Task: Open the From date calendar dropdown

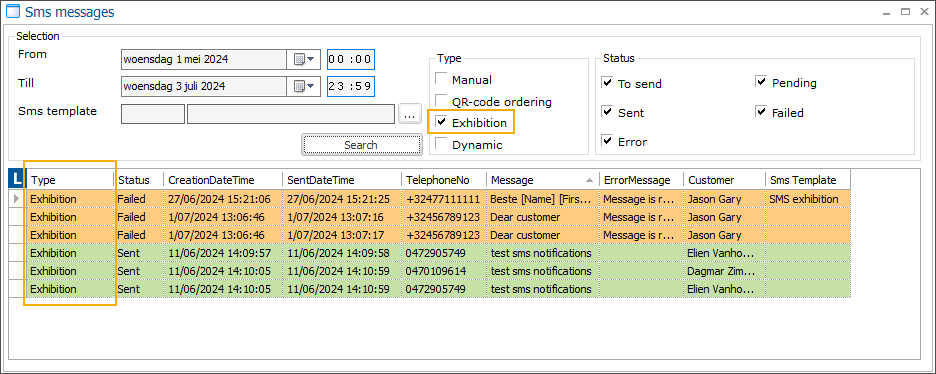Action: pos(304,60)
